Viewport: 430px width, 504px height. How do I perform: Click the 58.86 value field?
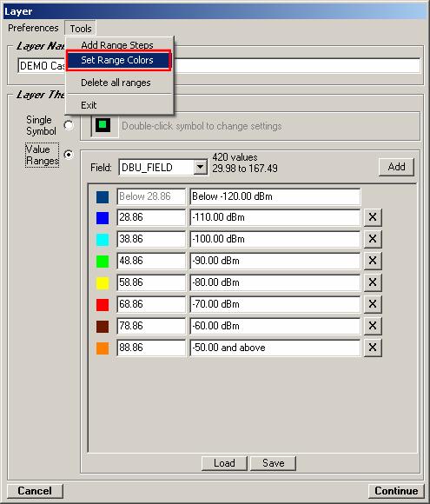tap(151, 282)
